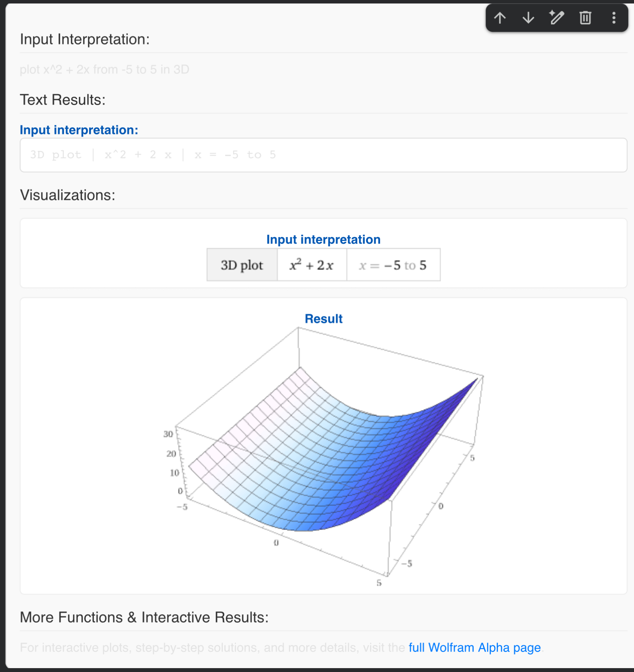
Task: Click the 'x = −5 to 5' range cell
Action: click(393, 265)
